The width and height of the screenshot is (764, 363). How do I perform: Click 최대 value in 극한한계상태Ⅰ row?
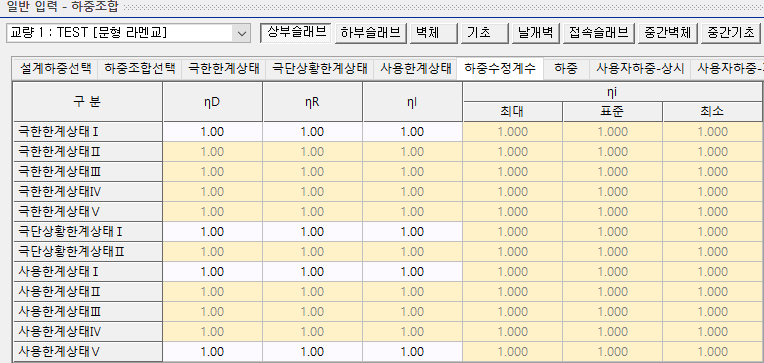coord(513,132)
